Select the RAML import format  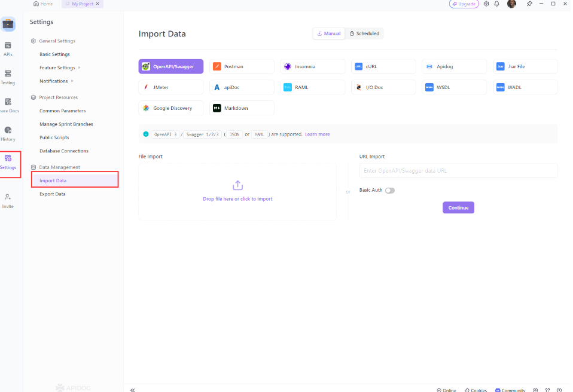[x=312, y=87]
